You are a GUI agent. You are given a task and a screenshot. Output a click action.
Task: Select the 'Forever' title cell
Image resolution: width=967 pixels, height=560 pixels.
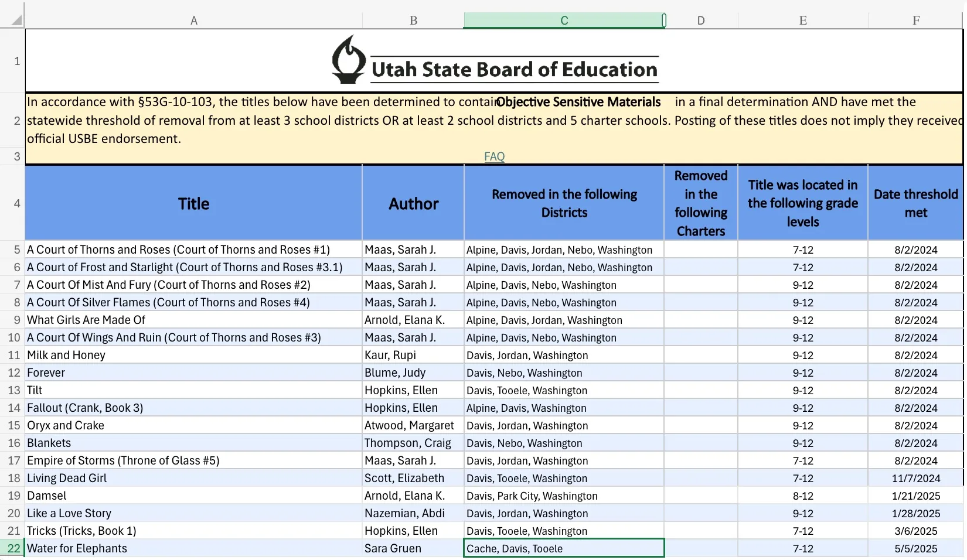coord(194,373)
